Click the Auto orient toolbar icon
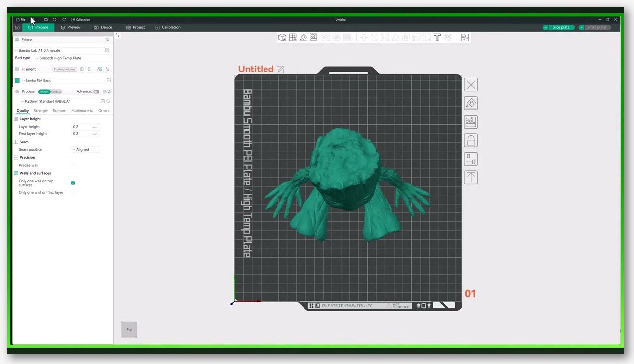This screenshot has width=634, height=364. [303, 38]
